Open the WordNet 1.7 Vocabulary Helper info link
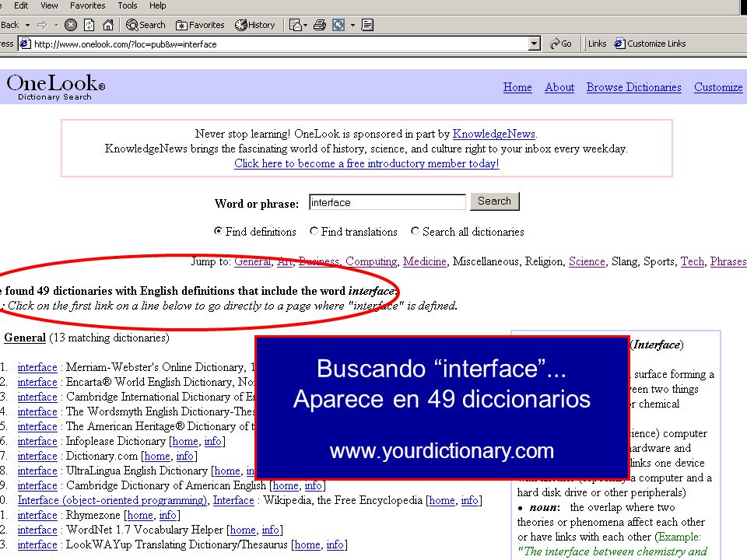 click(270, 530)
